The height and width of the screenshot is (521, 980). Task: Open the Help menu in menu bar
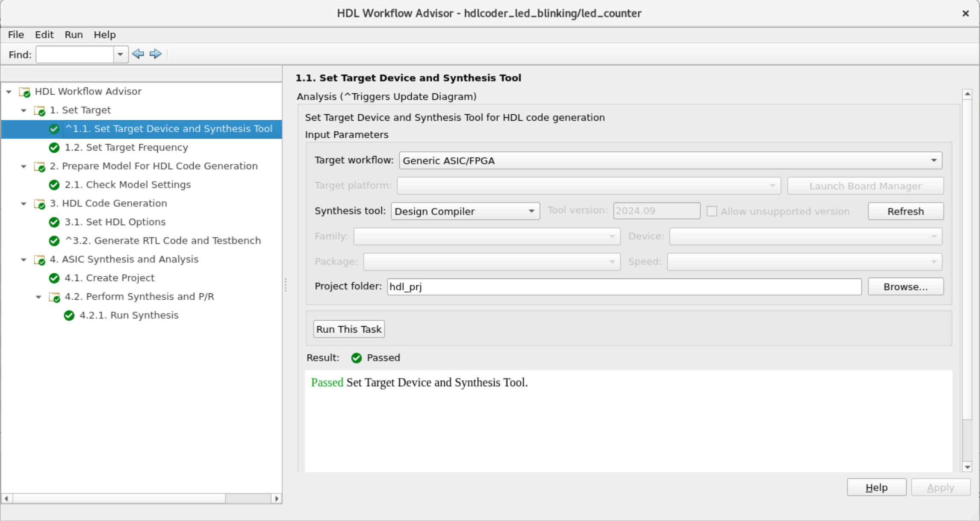pyautogui.click(x=105, y=35)
